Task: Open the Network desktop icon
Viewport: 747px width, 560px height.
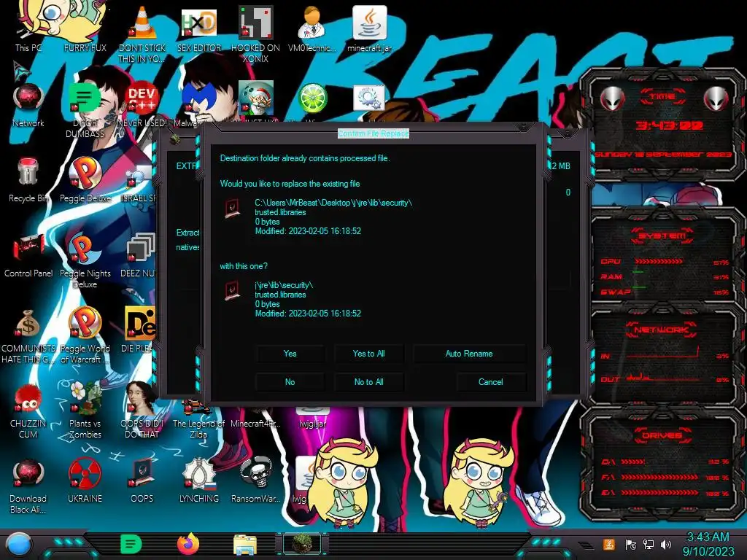Action: pos(28,98)
